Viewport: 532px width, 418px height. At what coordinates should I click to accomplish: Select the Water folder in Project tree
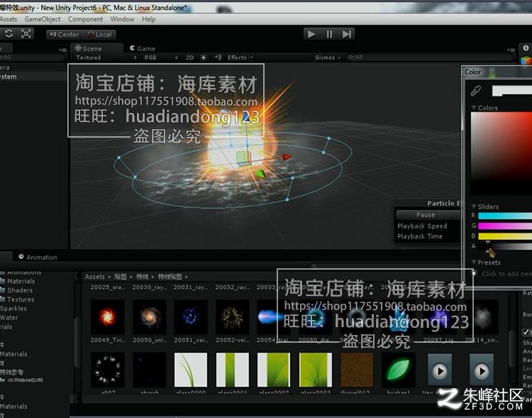click(9, 318)
